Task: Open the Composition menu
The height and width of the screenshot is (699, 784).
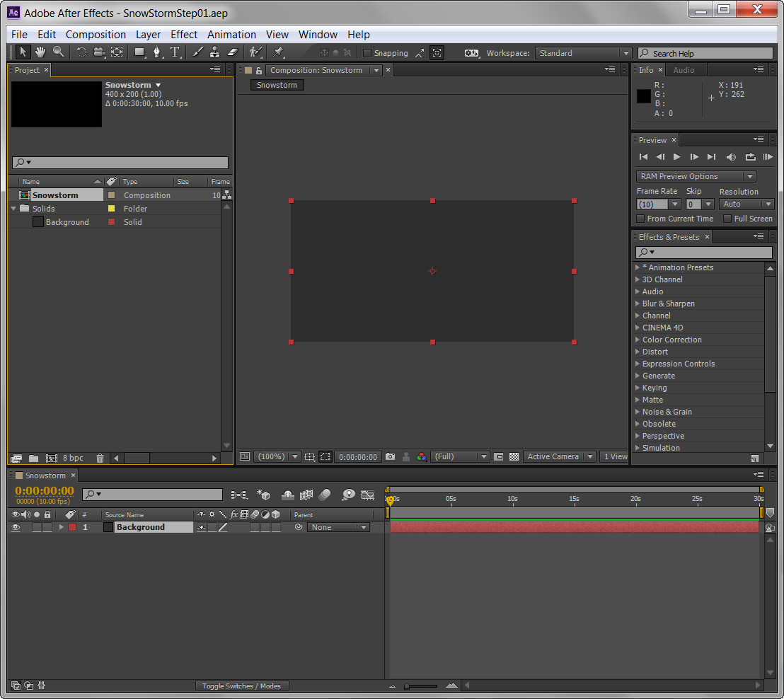Action: click(96, 35)
